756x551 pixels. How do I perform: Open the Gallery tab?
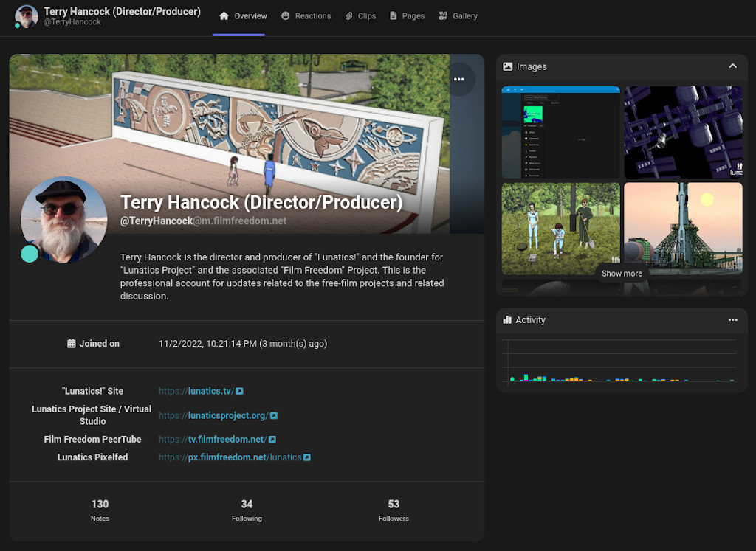pos(458,16)
